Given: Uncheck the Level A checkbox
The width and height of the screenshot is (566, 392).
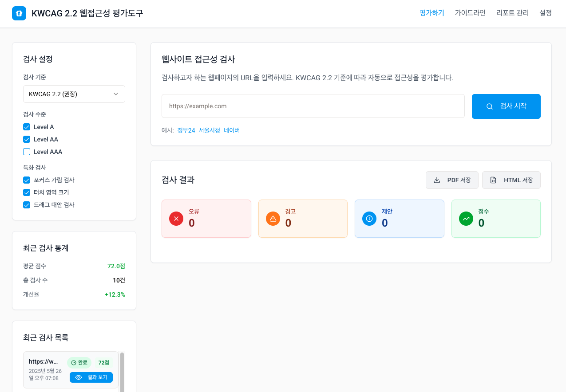Looking at the screenshot, I should point(27,127).
